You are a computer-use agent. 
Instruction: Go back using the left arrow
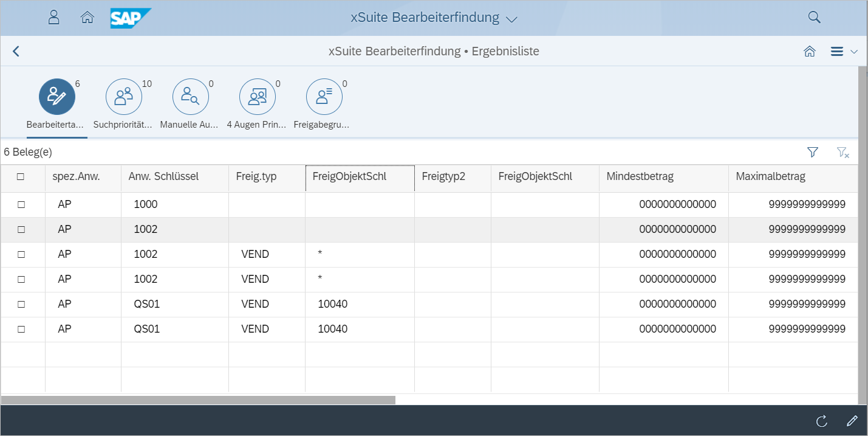pyautogui.click(x=16, y=51)
